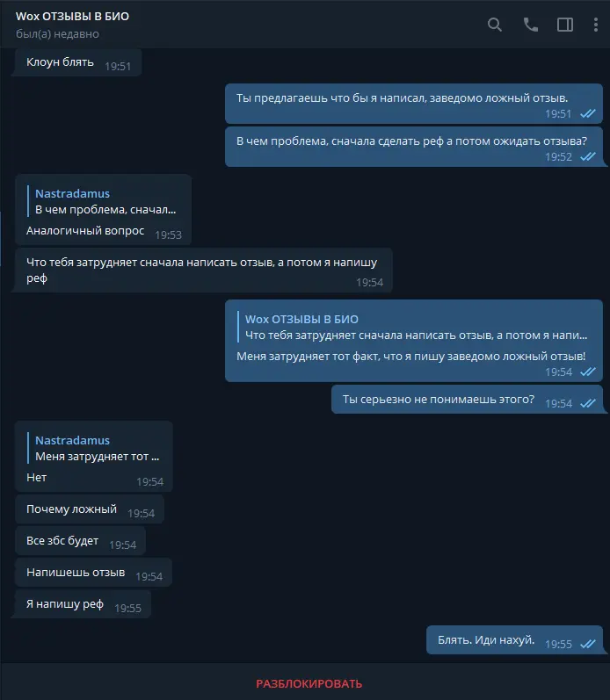Select the 'Клоун блять' message bubble

coord(77,62)
